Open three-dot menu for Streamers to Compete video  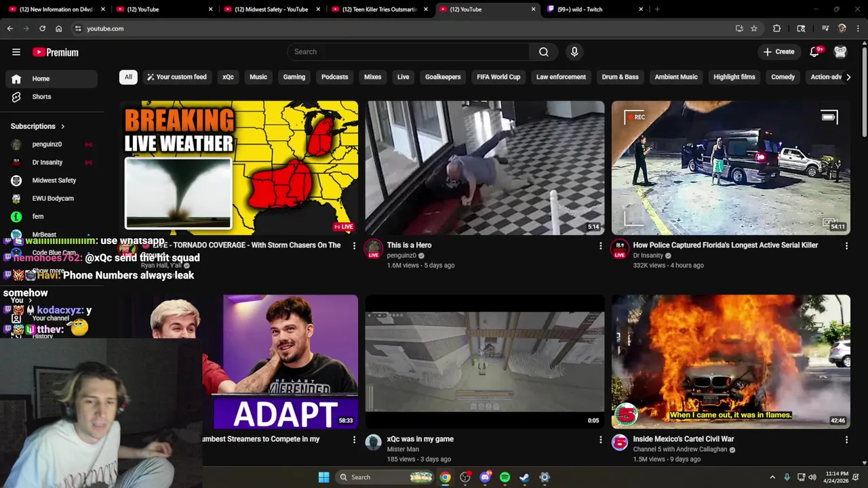[x=354, y=439]
